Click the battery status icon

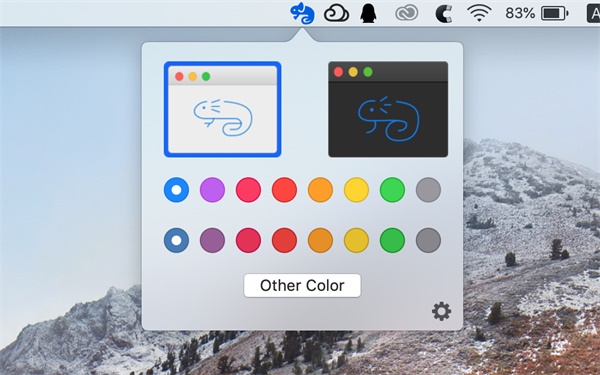click(x=554, y=13)
